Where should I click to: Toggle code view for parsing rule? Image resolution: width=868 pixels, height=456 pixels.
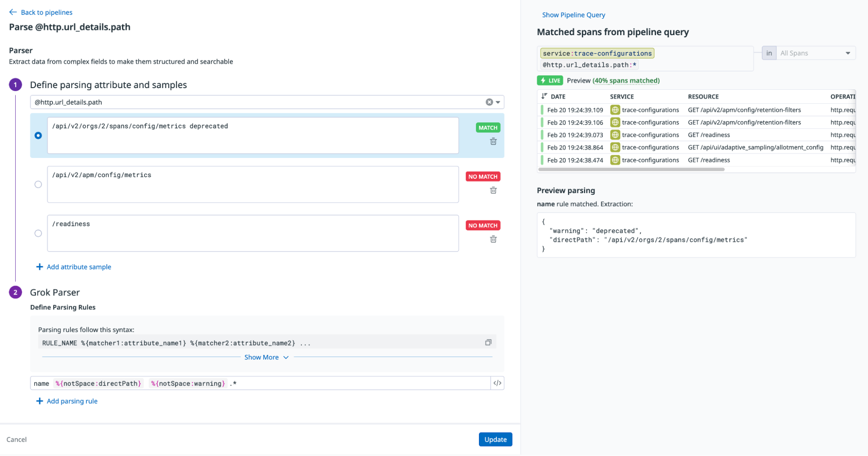point(497,383)
